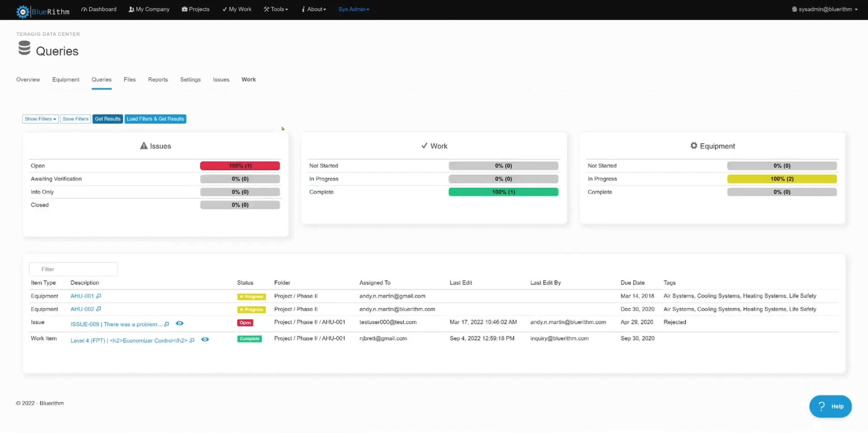This screenshot has width=868, height=433.
Task: Click the Help question mark icon
Action: [x=821, y=406]
